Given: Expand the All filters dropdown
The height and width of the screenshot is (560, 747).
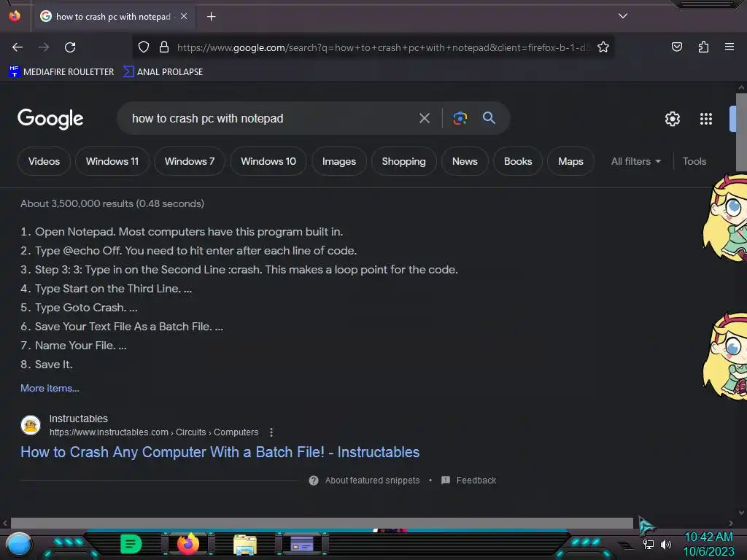Looking at the screenshot, I should pos(636,161).
